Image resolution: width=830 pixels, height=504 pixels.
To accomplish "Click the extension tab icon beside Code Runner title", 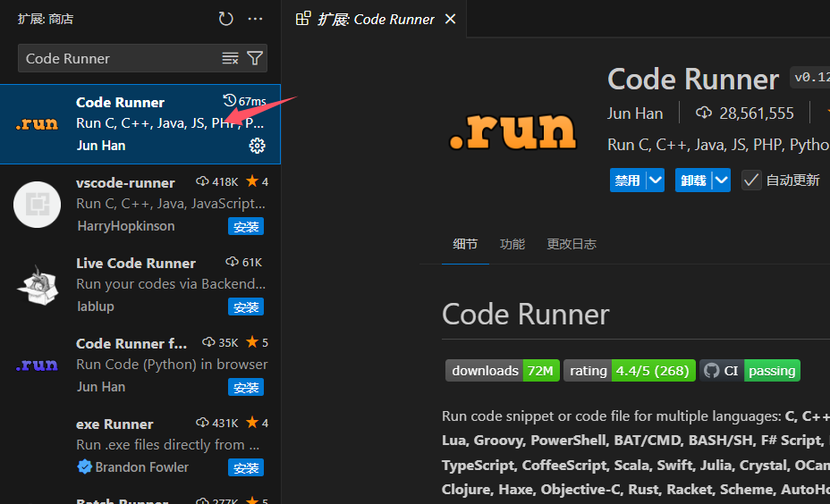I will tap(303, 19).
